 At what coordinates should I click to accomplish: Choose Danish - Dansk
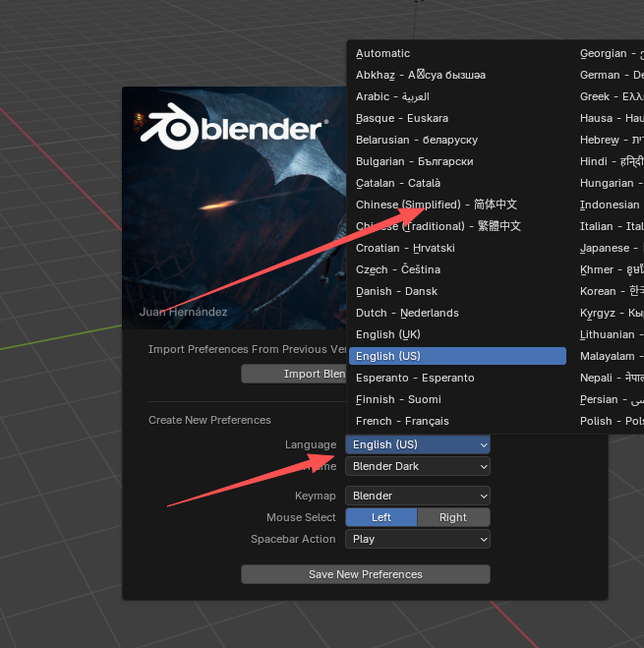(457, 291)
